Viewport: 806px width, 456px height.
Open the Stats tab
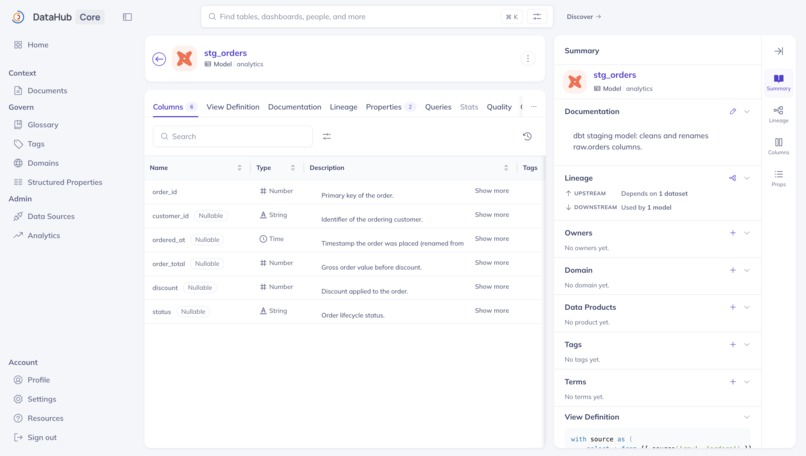[x=469, y=107]
